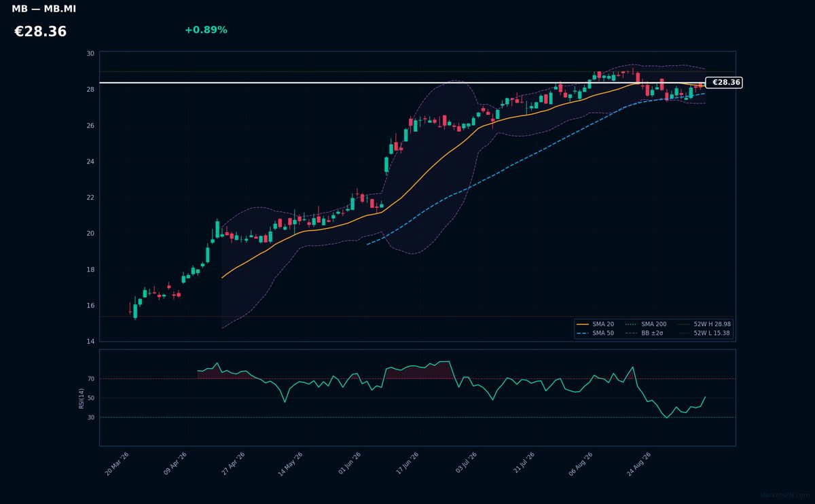Click the +0.89% change indicator
815x504 pixels.
coord(206,30)
